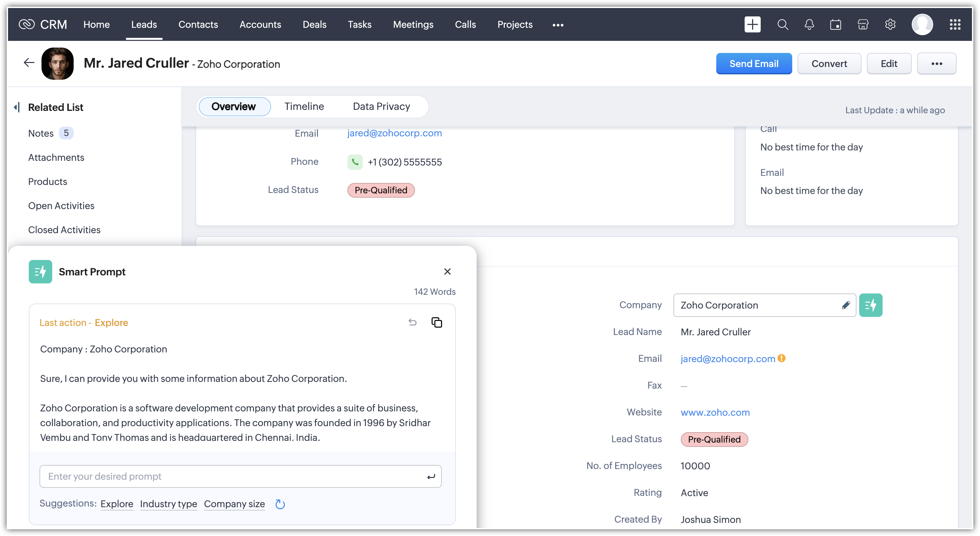Open the more modules ellipsis in navbar

coord(558,25)
